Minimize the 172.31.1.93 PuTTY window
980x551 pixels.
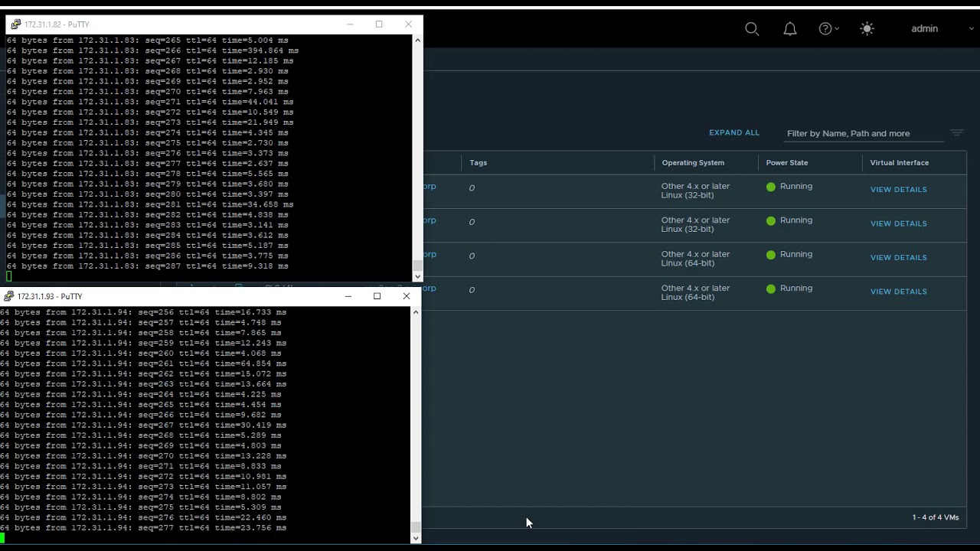click(348, 296)
